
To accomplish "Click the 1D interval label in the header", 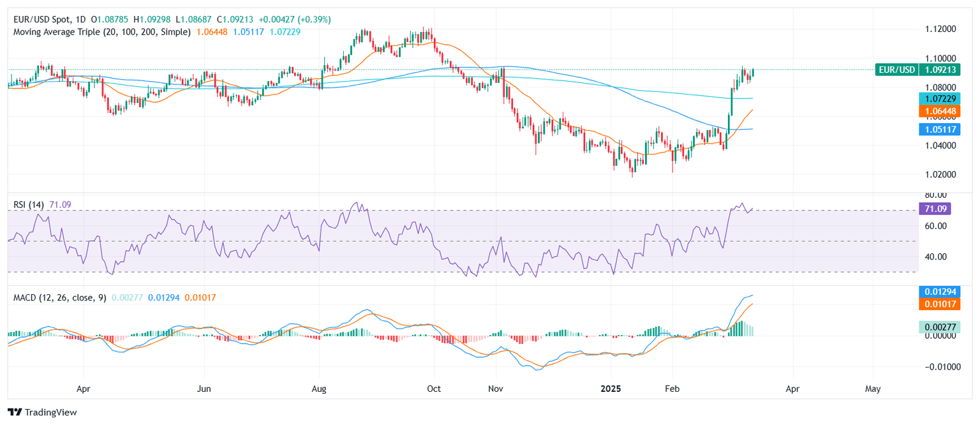I will (89, 20).
